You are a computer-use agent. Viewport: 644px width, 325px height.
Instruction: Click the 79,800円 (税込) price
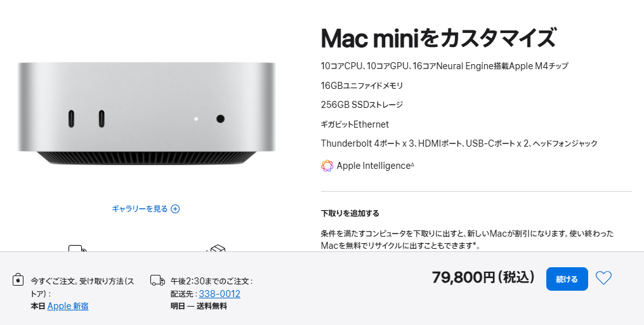coord(483,277)
